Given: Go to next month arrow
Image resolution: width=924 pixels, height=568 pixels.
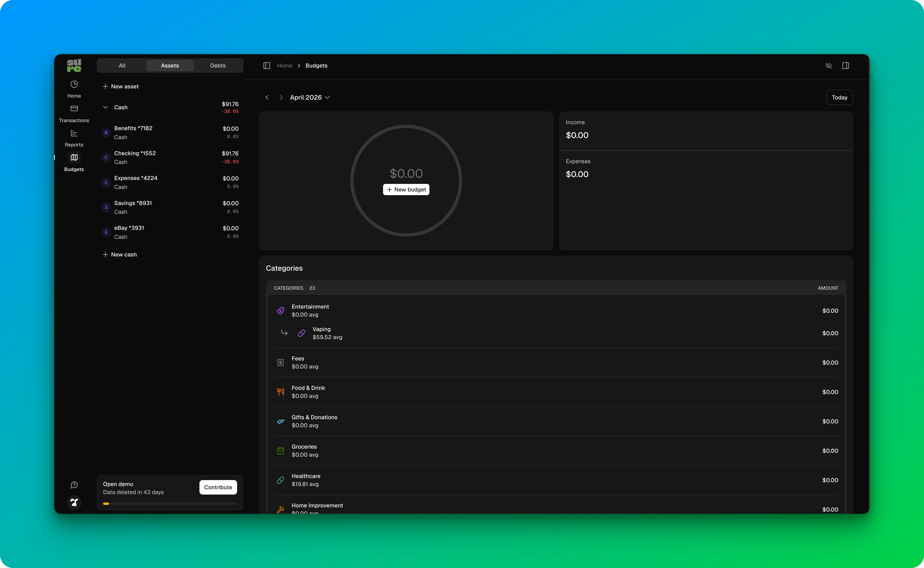Looking at the screenshot, I should (281, 97).
